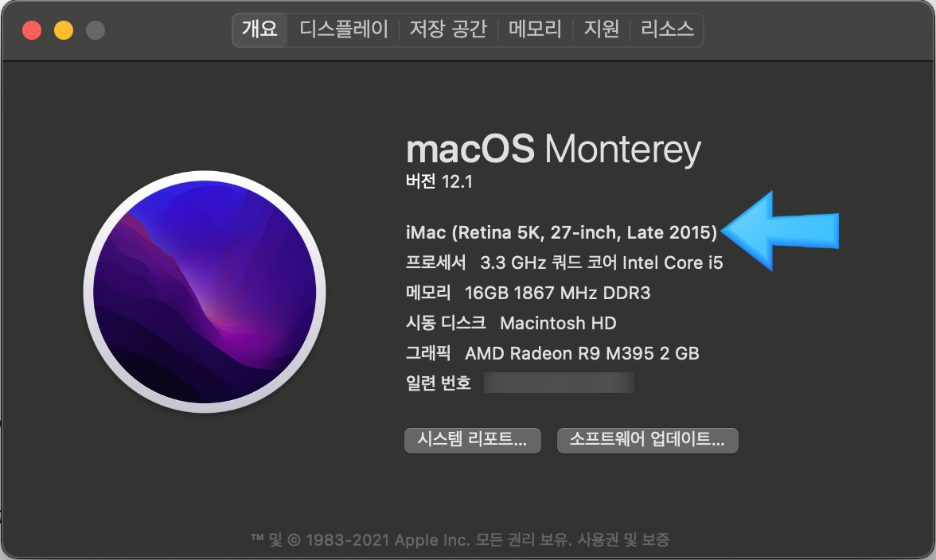Image resolution: width=936 pixels, height=560 pixels.
Task: Open the 디스플레이 tab
Action: point(344,29)
